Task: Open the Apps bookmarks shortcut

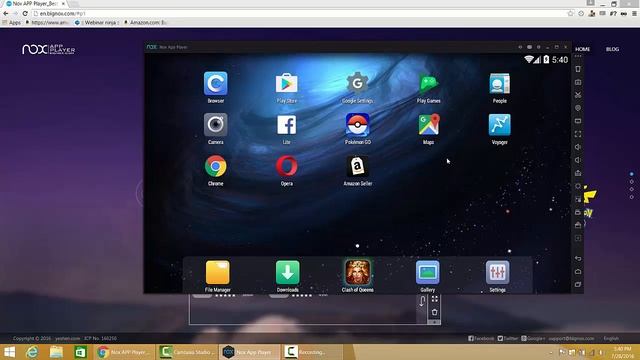Action: pyautogui.click(x=12, y=22)
